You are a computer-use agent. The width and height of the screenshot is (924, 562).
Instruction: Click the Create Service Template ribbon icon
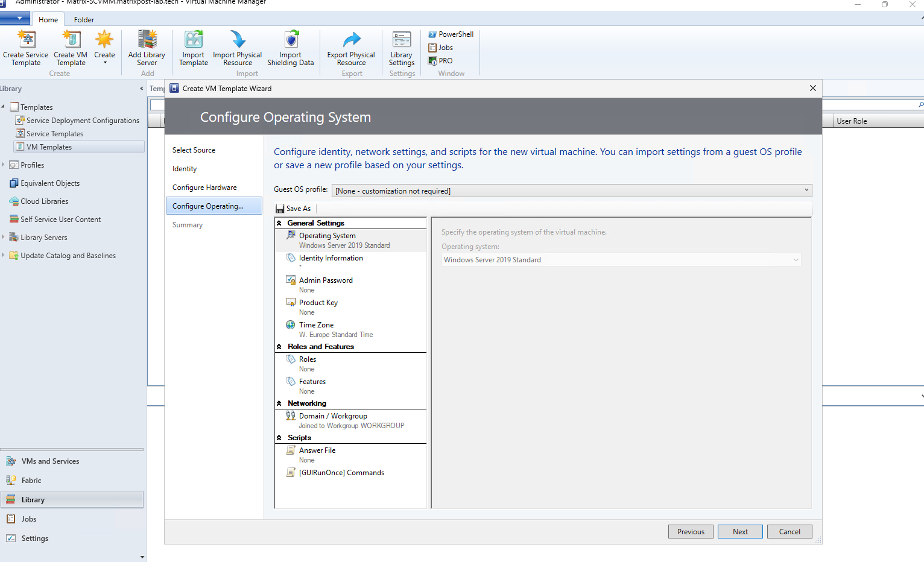[25, 48]
